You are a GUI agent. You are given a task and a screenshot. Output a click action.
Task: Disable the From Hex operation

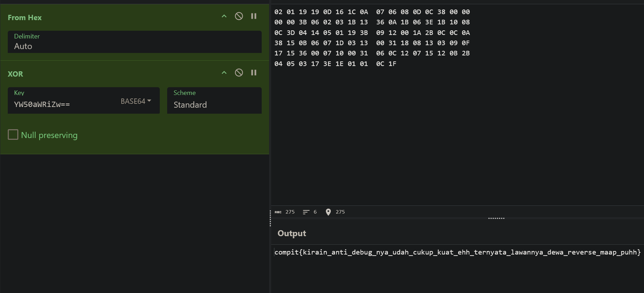(239, 16)
